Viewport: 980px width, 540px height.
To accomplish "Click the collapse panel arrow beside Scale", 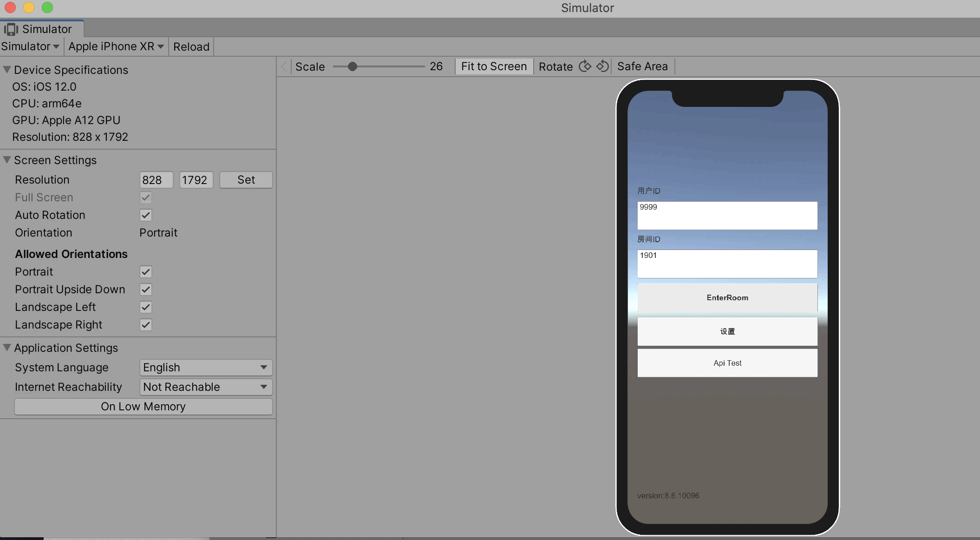I will [x=284, y=66].
